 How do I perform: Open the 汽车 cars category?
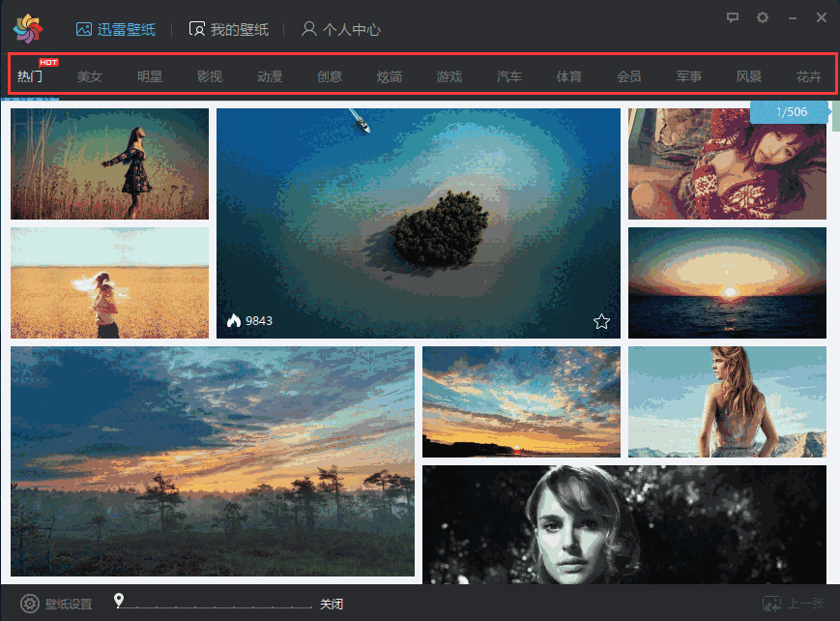coord(509,76)
